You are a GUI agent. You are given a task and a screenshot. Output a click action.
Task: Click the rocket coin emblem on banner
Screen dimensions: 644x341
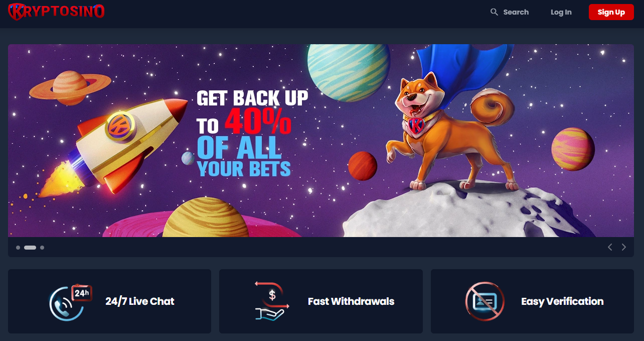click(x=120, y=126)
